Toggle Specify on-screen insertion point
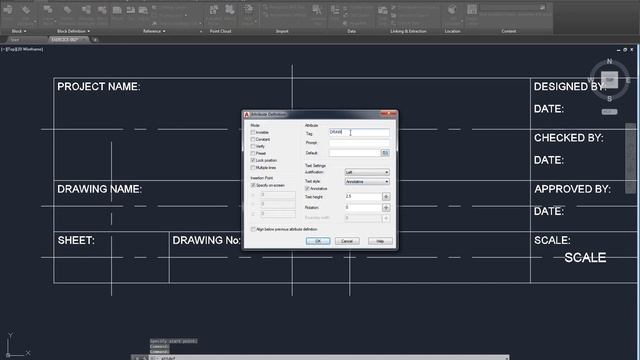 pos(253,185)
